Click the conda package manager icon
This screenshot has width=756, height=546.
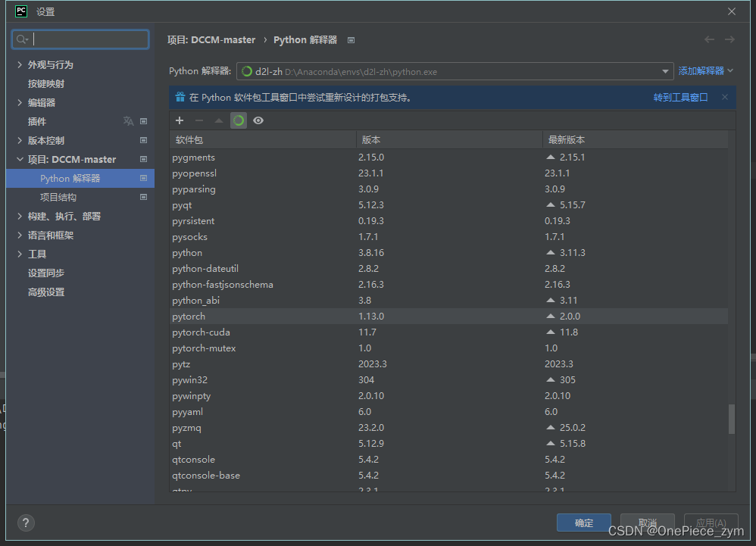239,120
